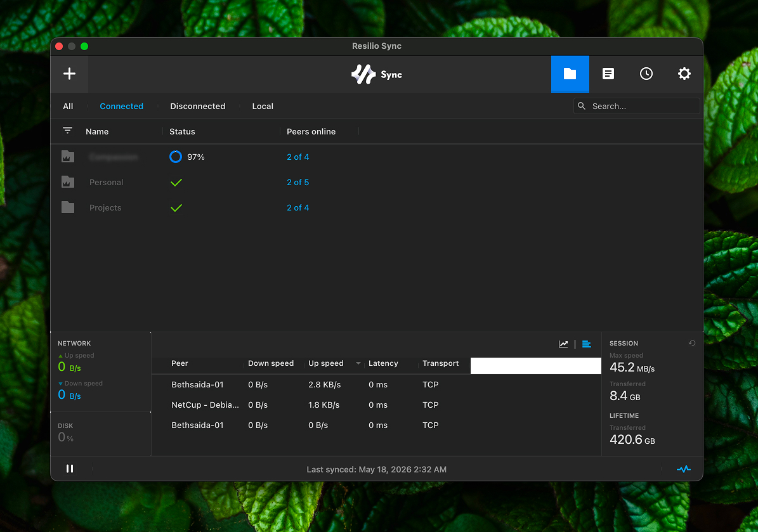The width and height of the screenshot is (758, 532).
Task: Open the Folders view icon
Action: pos(570,74)
